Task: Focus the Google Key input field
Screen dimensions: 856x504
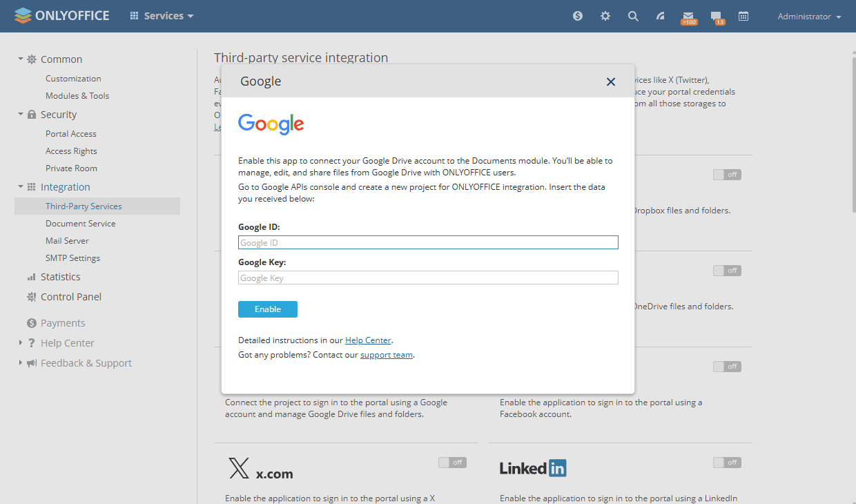Action: pos(428,278)
